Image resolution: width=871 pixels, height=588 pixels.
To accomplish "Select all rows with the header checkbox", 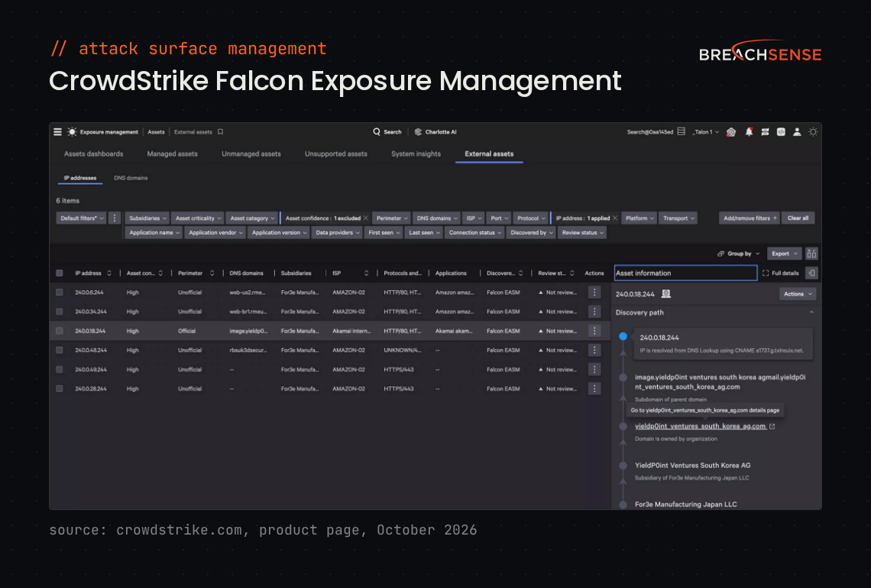I will [x=60, y=273].
